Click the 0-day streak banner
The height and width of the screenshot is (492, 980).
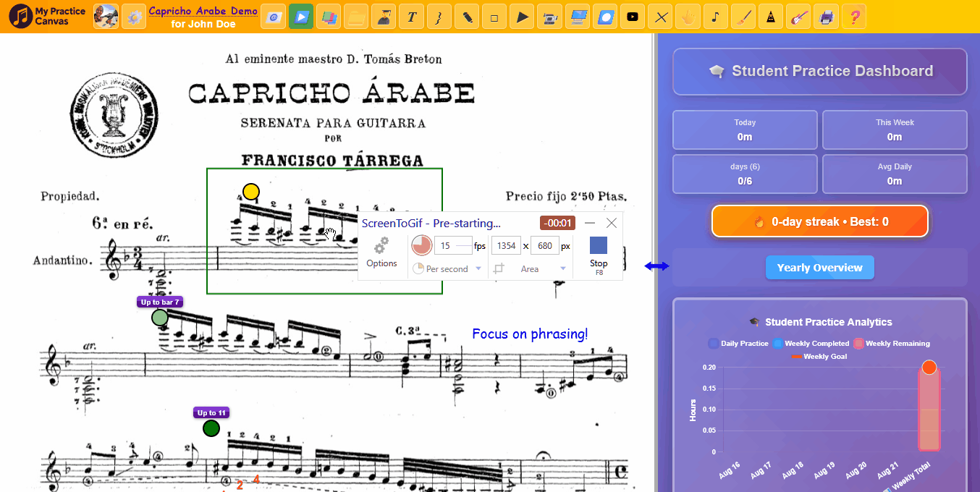coord(819,221)
